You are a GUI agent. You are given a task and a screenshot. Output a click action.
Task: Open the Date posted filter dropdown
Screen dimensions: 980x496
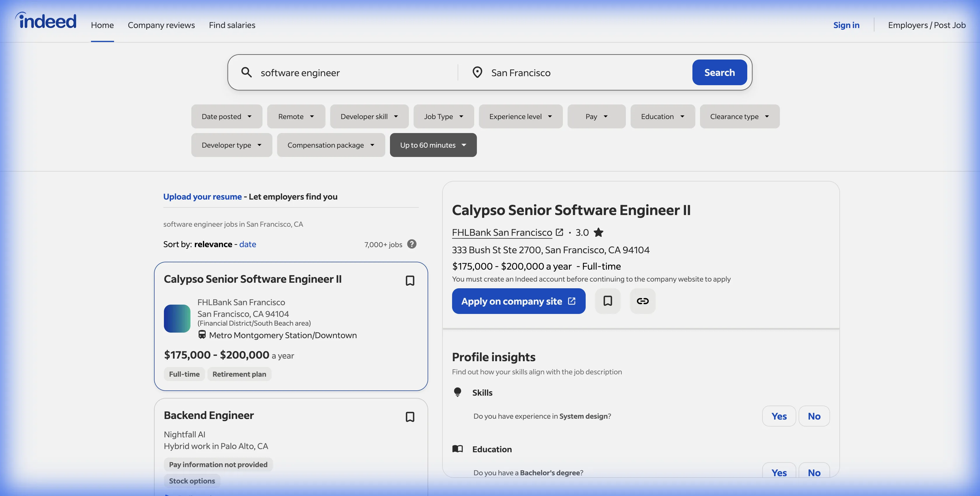coord(226,116)
